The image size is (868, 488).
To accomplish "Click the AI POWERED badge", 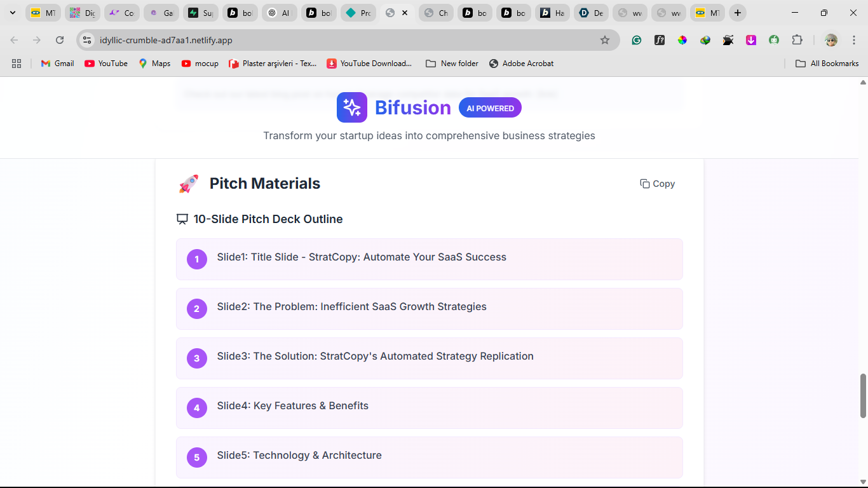I will 490,108.
